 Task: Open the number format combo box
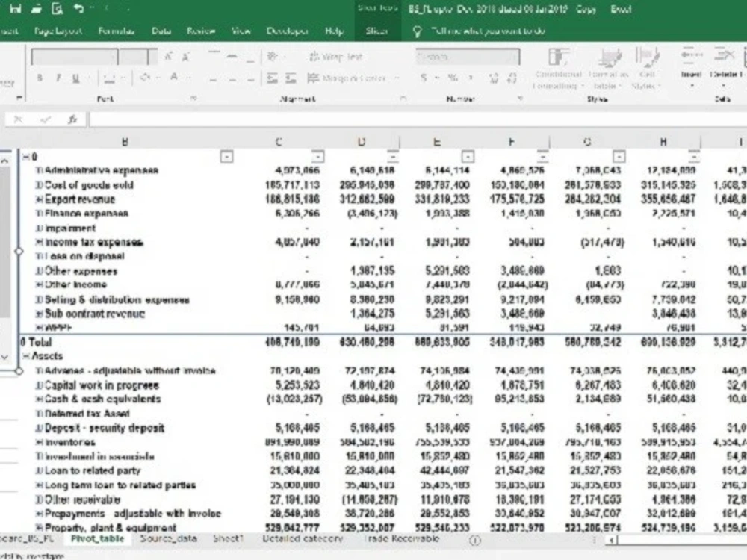[x=468, y=57]
